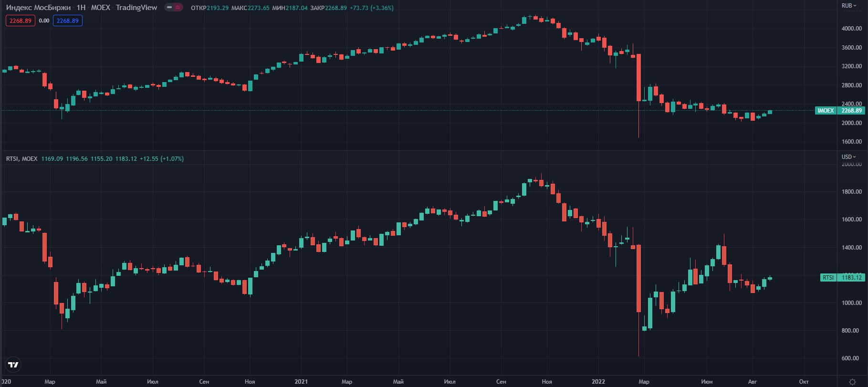Click the +12.55 (+1.07%) RTSI change text
Image resolution: width=868 pixels, height=387 pixels.
pyautogui.click(x=161, y=159)
